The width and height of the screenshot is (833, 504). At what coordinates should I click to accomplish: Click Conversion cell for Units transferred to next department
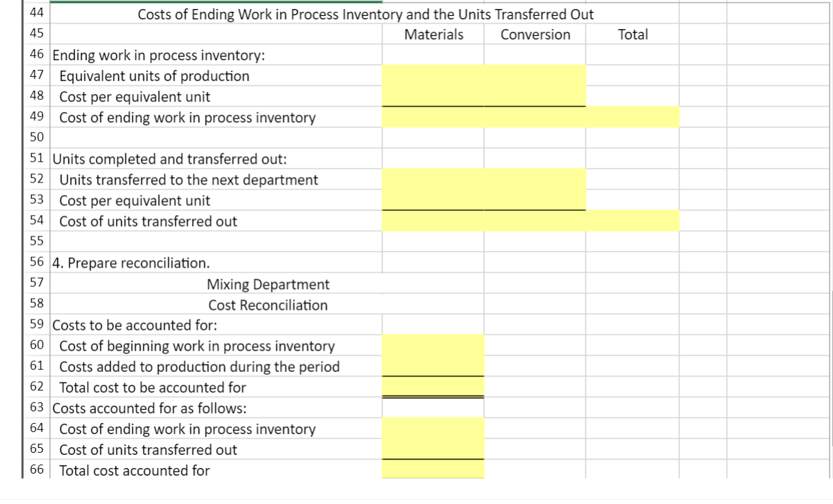535,180
